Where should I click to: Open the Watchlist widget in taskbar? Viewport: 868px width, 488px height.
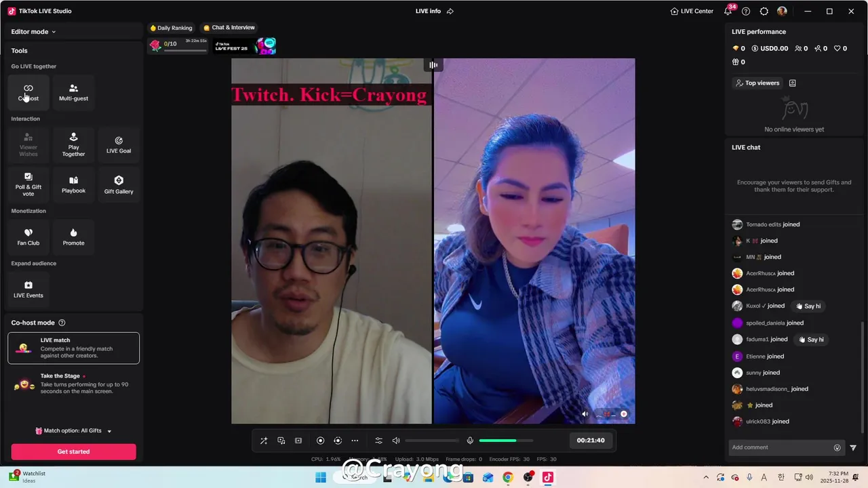pos(27,477)
